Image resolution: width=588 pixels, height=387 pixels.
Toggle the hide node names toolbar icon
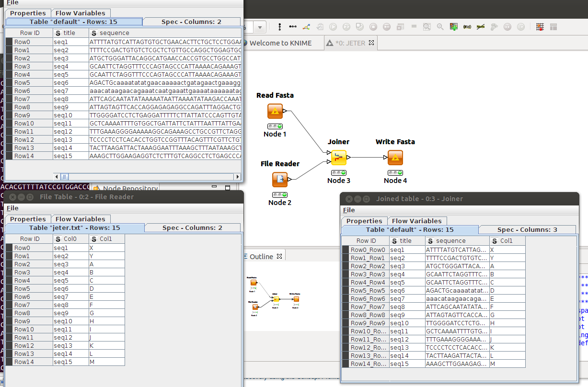tap(480, 26)
